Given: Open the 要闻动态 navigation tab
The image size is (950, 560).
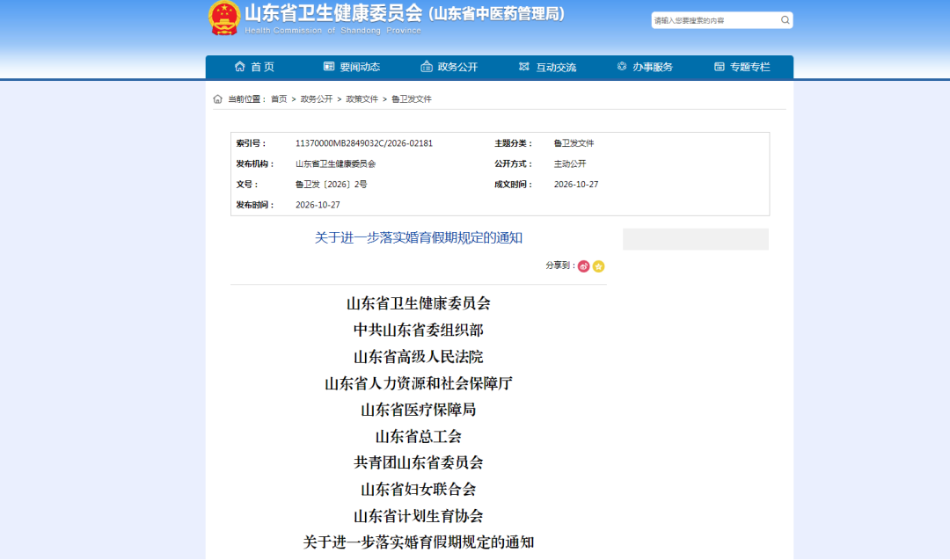Looking at the screenshot, I should (352, 67).
